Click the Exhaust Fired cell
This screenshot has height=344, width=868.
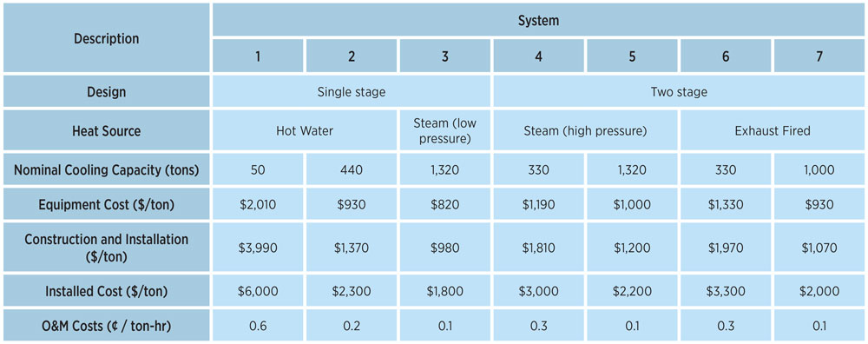[x=773, y=130]
